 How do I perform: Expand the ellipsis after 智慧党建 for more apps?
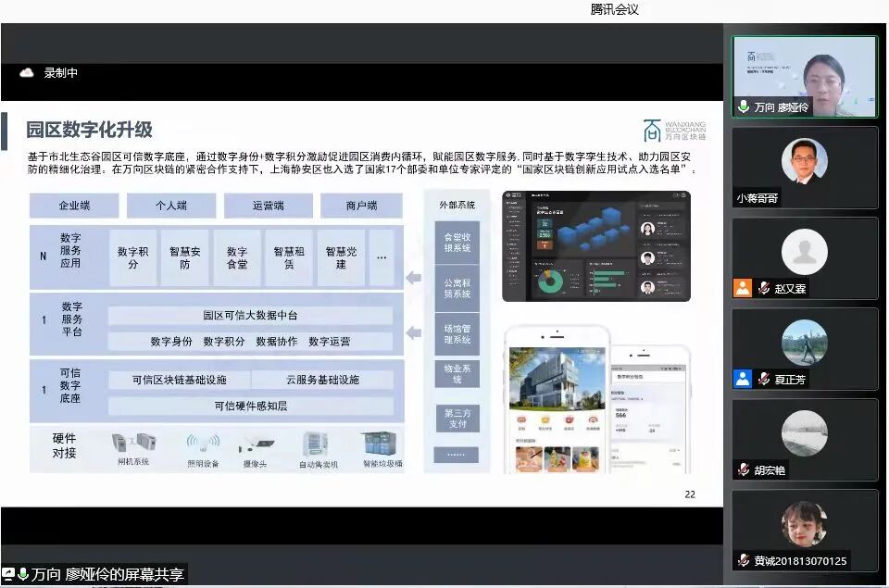pyautogui.click(x=381, y=257)
